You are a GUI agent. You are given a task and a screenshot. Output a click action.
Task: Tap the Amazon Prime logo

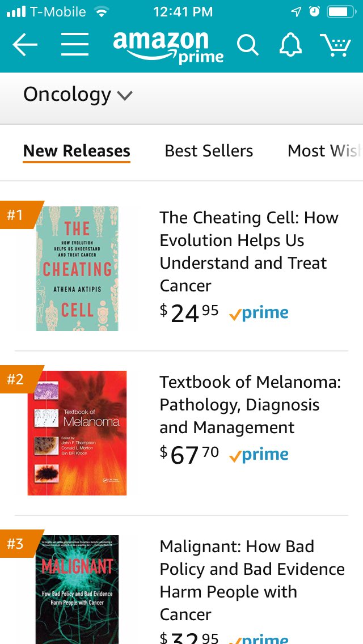168,47
